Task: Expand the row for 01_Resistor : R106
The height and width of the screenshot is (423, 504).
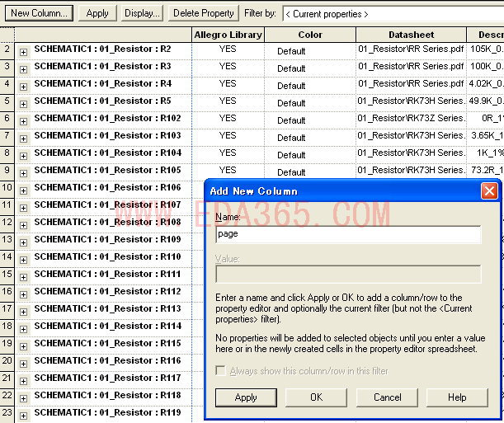Action: (x=23, y=190)
